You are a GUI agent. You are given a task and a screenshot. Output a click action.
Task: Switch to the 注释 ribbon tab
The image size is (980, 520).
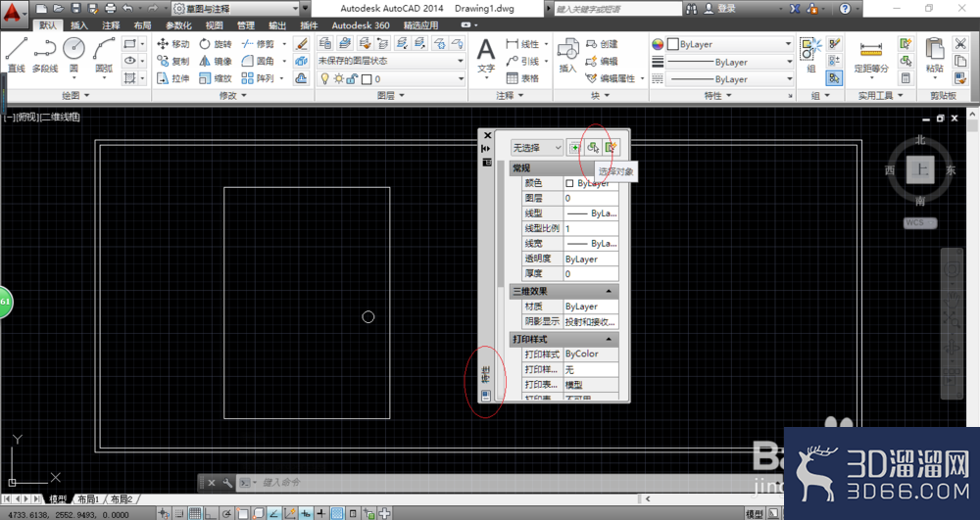(x=111, y=24)
